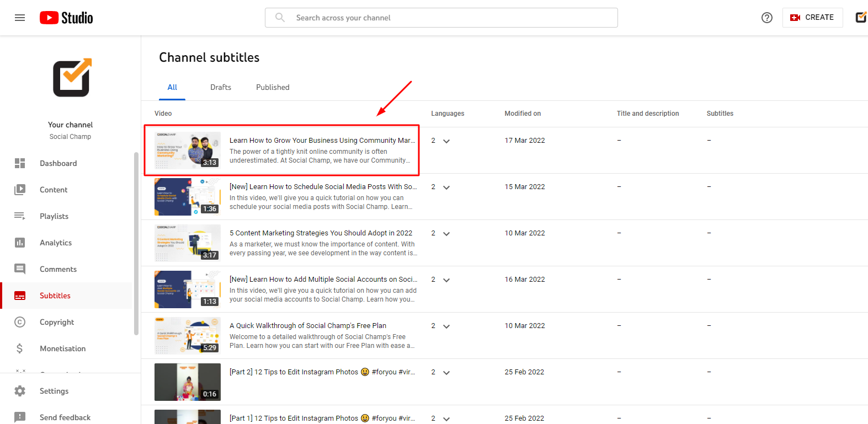Open thumbnail of Free Plan walkthrough video 5:29

coord(188,335)
